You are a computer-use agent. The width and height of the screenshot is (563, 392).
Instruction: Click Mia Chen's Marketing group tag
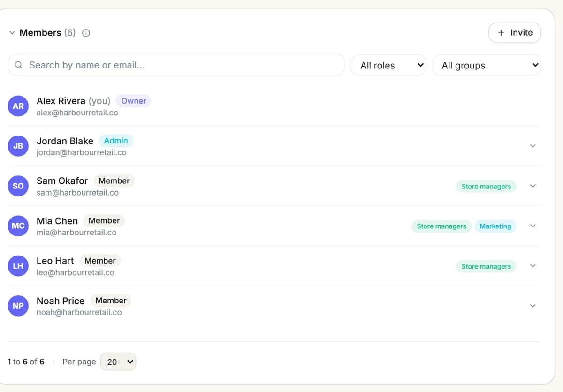[x=495, y=226]
